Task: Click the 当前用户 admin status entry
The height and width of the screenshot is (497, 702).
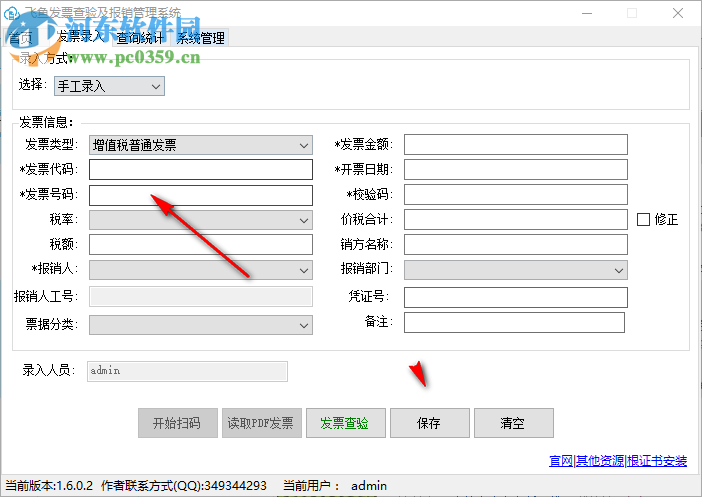Action: tap(335, 485)
